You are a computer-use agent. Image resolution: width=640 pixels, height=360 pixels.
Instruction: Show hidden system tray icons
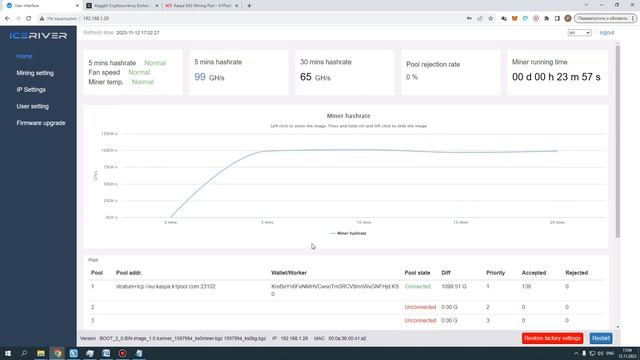coord(576,353)
